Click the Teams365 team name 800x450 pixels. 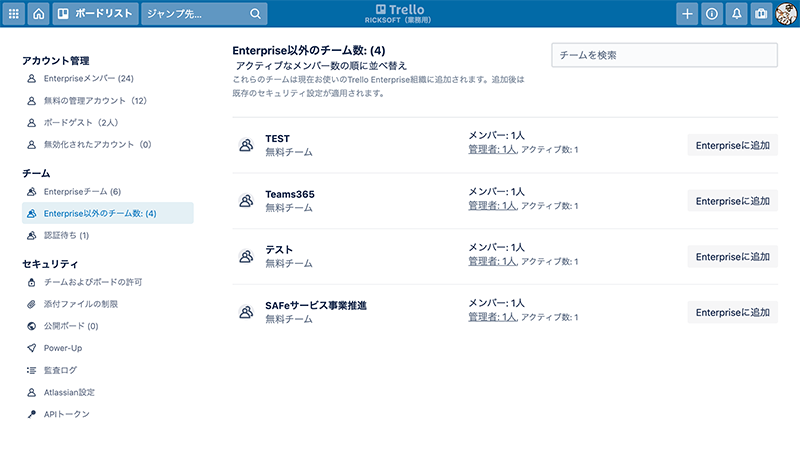click(x=290, y=194)
